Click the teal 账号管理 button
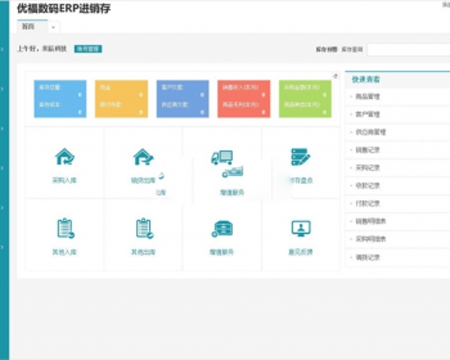This screenshot has height=360, width=450. tap(88, 49)
